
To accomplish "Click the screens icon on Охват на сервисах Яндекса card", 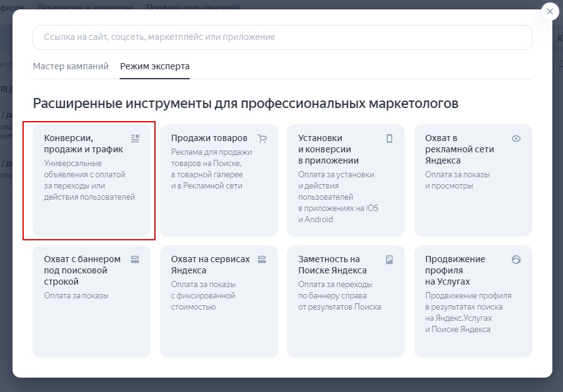I will tap(262, 259).
